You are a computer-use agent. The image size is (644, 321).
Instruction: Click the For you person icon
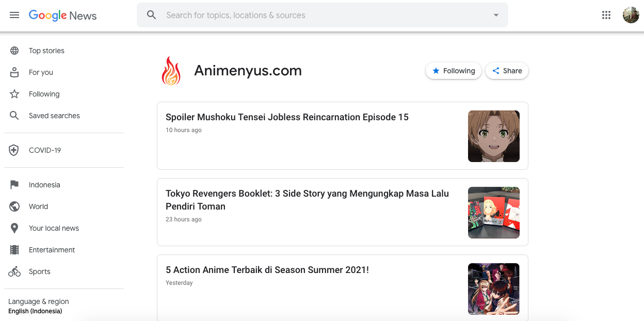14,72
